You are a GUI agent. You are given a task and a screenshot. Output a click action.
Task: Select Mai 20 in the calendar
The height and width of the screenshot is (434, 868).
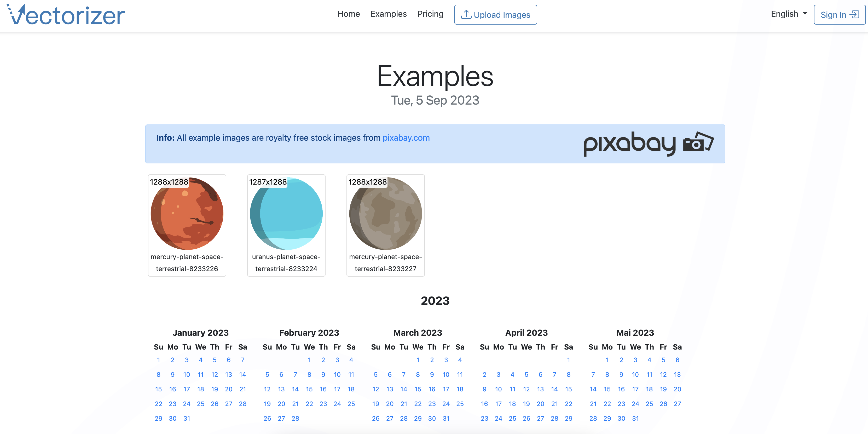coord(678,389)
